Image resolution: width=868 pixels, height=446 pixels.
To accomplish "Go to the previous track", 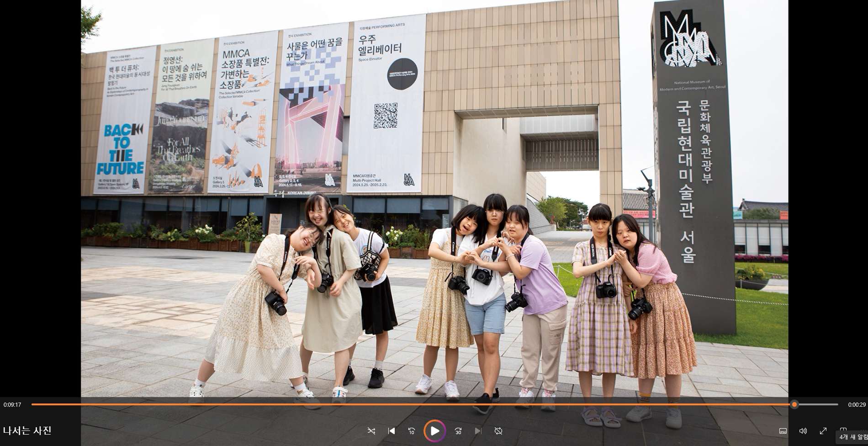I will pyautogui.click(x=392, y=431).
